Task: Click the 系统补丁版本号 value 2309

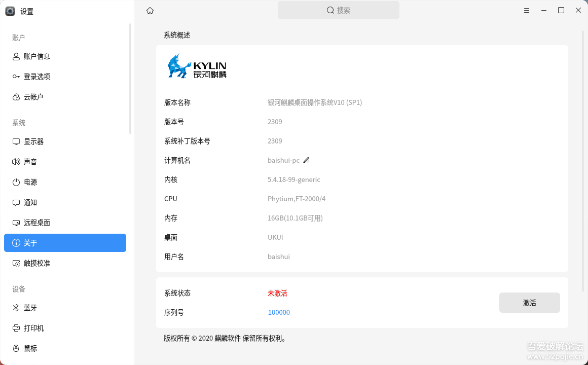Action: (x=275, y=141)
